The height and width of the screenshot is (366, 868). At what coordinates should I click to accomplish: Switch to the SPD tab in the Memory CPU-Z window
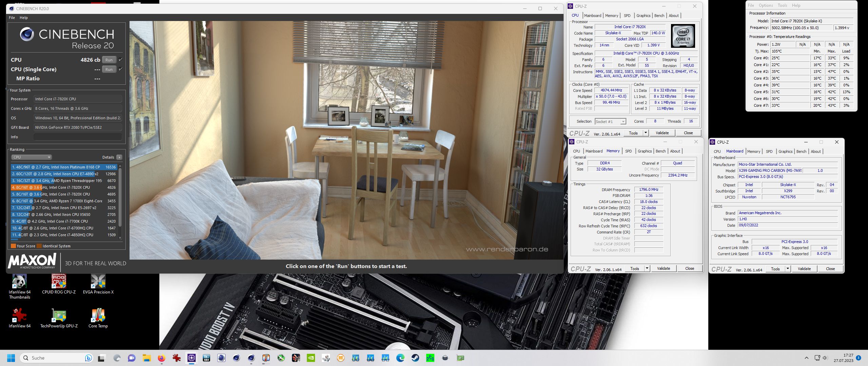629,151
